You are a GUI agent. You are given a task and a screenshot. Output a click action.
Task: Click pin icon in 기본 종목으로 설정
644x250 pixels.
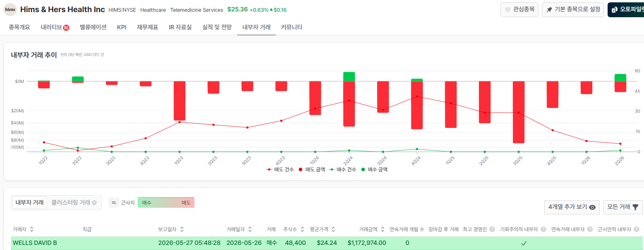(549, 9)
